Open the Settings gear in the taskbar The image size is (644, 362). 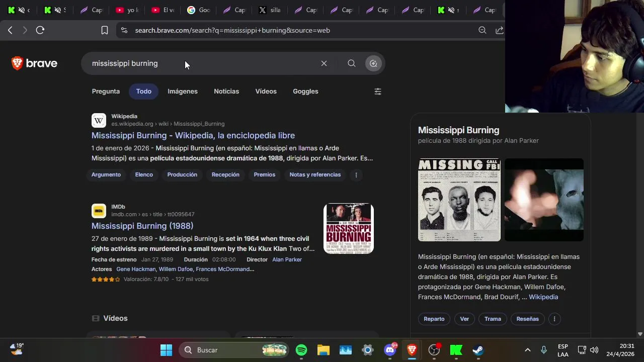click(x=368, y=350)
